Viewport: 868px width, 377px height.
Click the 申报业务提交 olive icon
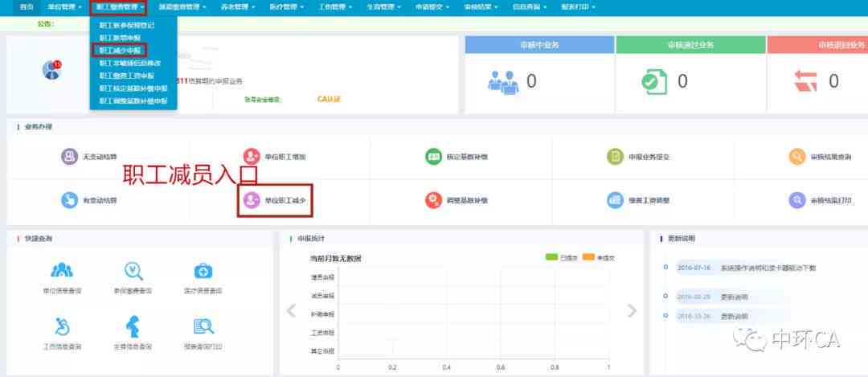[x=615, y=157]
